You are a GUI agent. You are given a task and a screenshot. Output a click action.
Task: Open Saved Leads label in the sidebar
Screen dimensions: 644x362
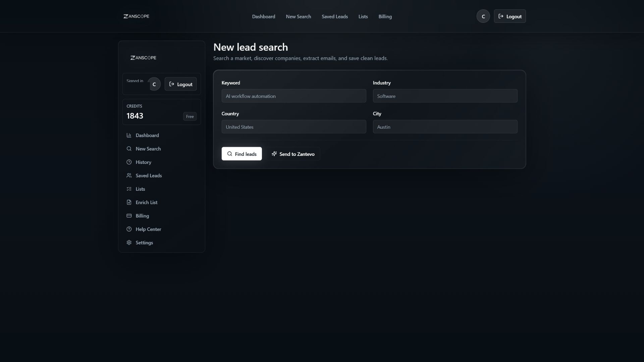click(149, 176)
